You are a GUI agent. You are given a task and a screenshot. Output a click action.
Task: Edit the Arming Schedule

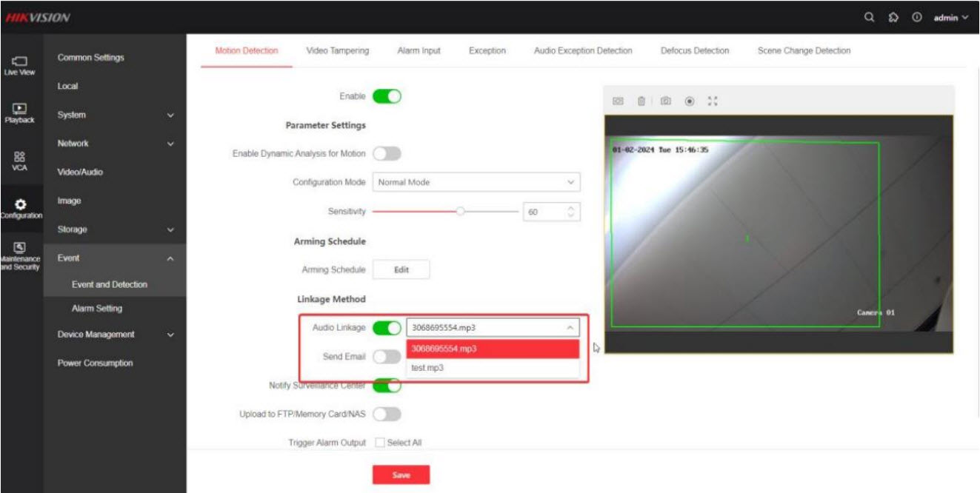(401, 270)
